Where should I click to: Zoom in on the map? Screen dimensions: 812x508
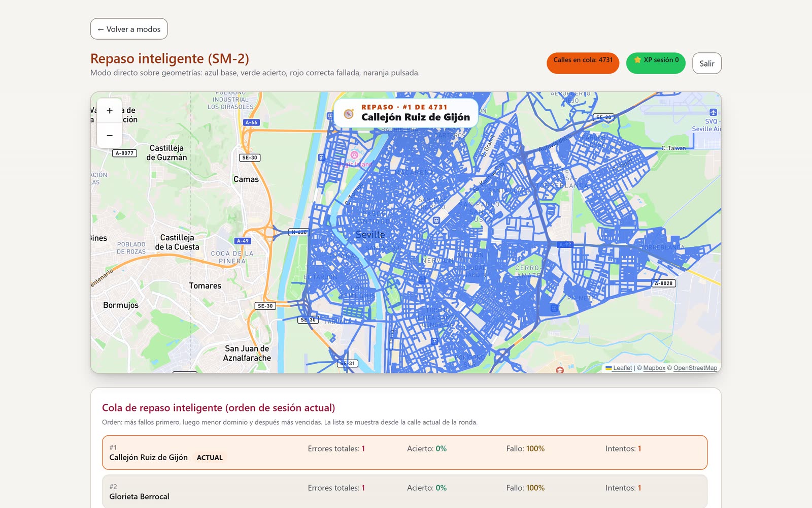[x=109, y=111]
